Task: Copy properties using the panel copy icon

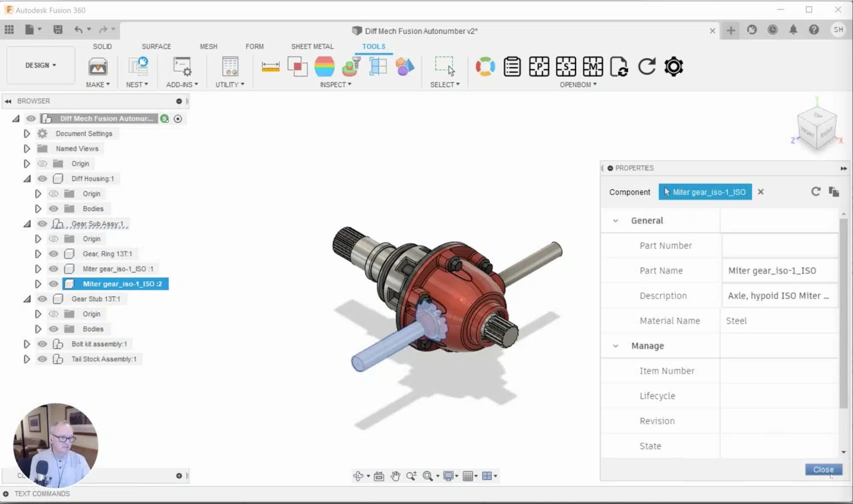Action: tap(834, 192)
